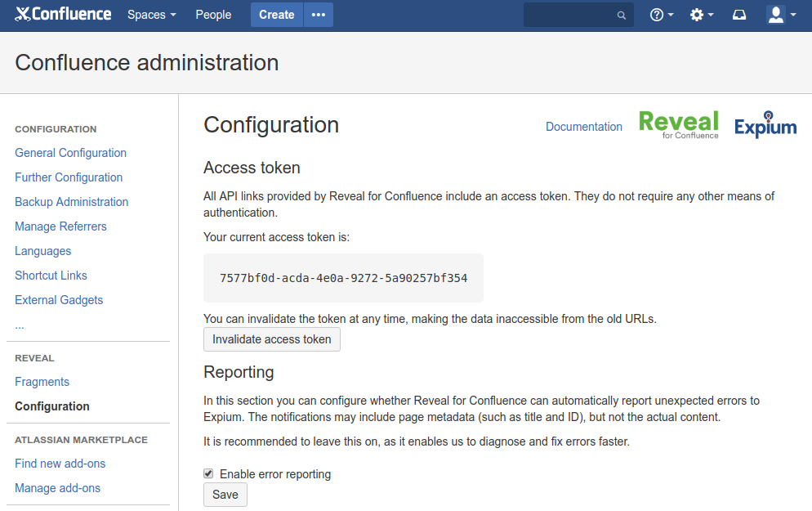
Task: Open the administration gear menu
Action: point(701,15)
